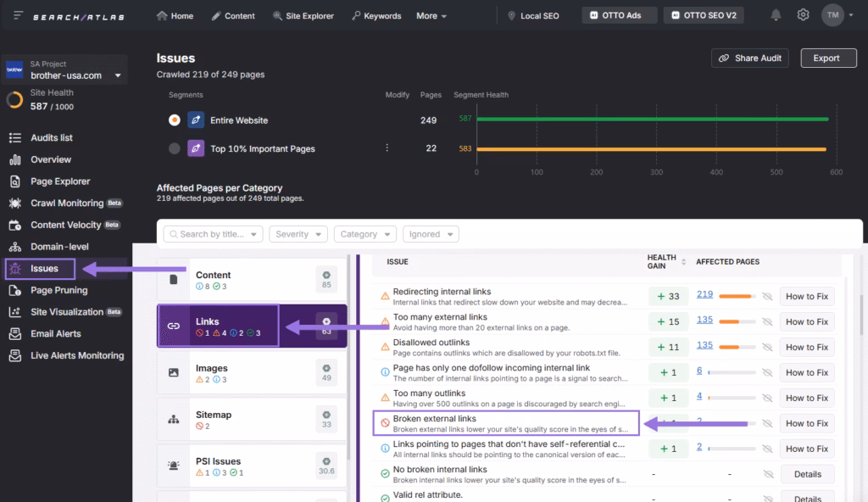Open the TM user avatar menu

point(832,14)
